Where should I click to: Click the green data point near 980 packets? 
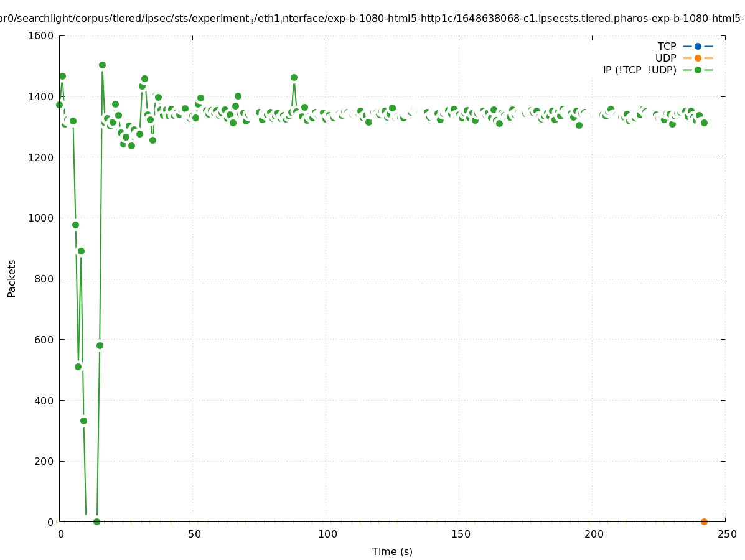[75, 225]
